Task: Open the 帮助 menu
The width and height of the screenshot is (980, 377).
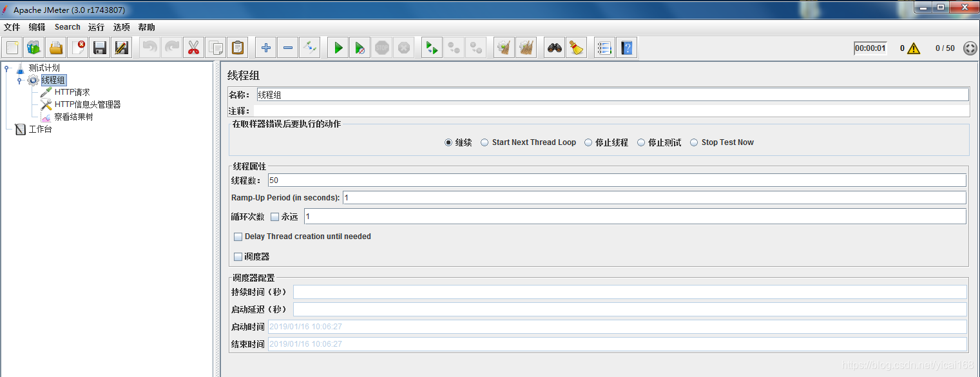Action: click(146, 27)
